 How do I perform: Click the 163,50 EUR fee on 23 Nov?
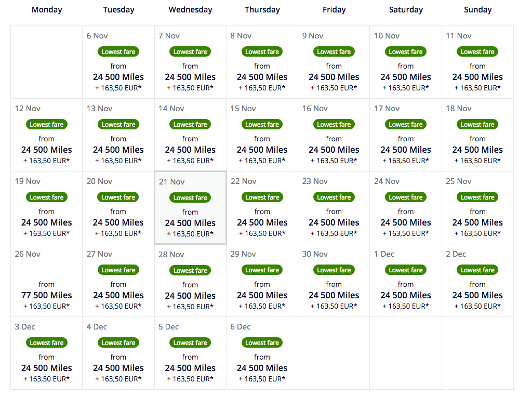click(334, 233)
